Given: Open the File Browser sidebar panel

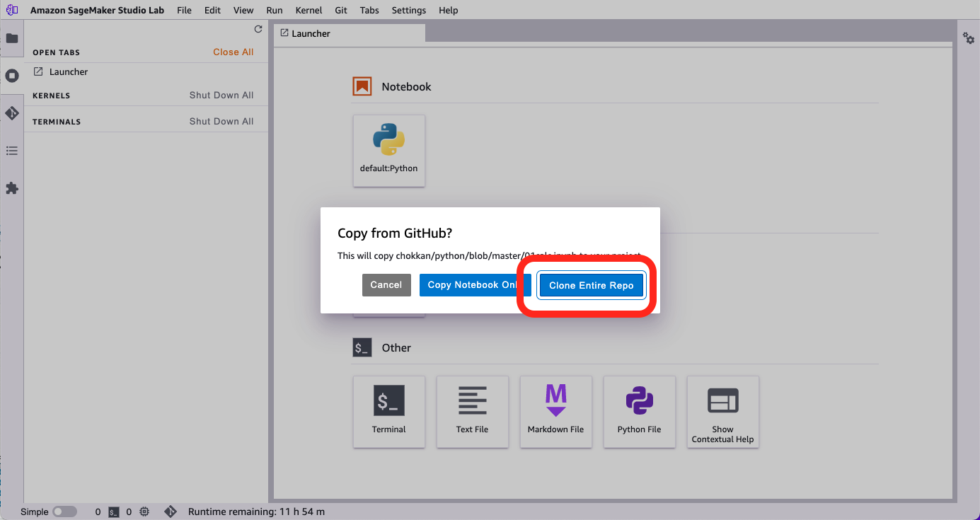Looking at the screenshot, I should [x=12, y=38].
